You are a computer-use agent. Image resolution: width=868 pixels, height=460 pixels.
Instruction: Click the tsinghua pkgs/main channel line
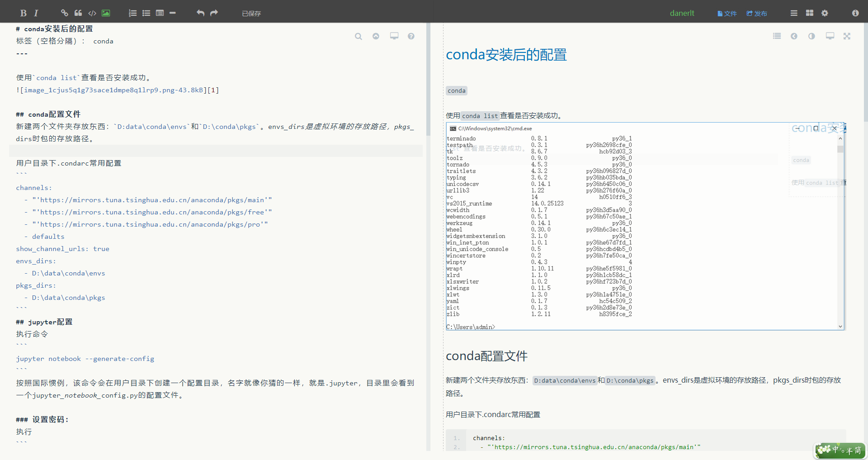click(148, 200)
